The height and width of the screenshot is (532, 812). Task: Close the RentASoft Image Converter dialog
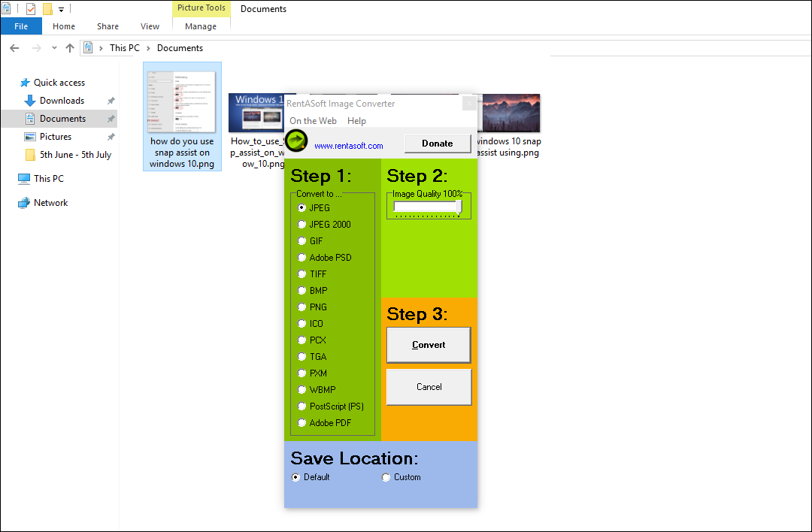[469, 104]
